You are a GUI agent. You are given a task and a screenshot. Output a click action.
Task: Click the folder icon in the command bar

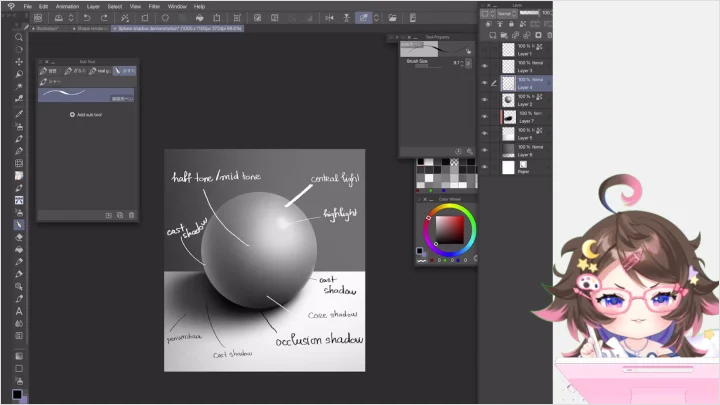pyautogui.click(x=393, y=18)
